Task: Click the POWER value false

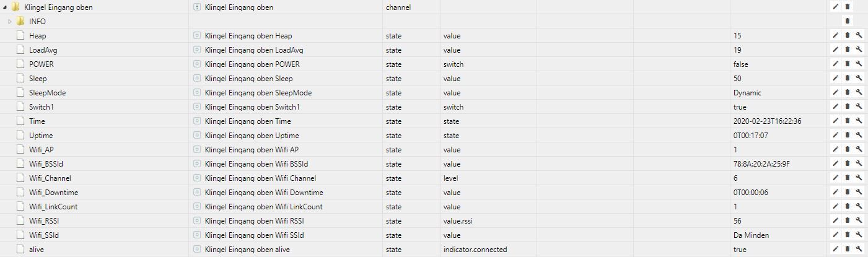Action: click(740, 64)
